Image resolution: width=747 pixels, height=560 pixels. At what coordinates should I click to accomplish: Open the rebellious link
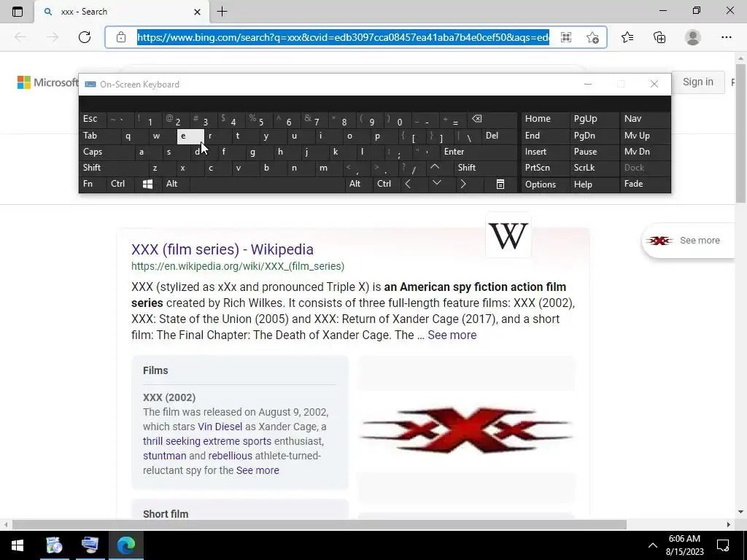click(230, 456)
